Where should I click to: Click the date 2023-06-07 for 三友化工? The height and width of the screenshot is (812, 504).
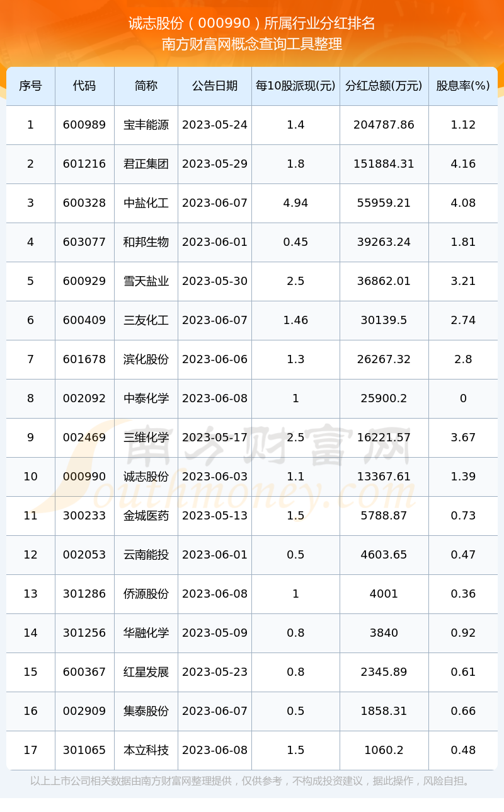pyautogui.click(x=215, y=320)
